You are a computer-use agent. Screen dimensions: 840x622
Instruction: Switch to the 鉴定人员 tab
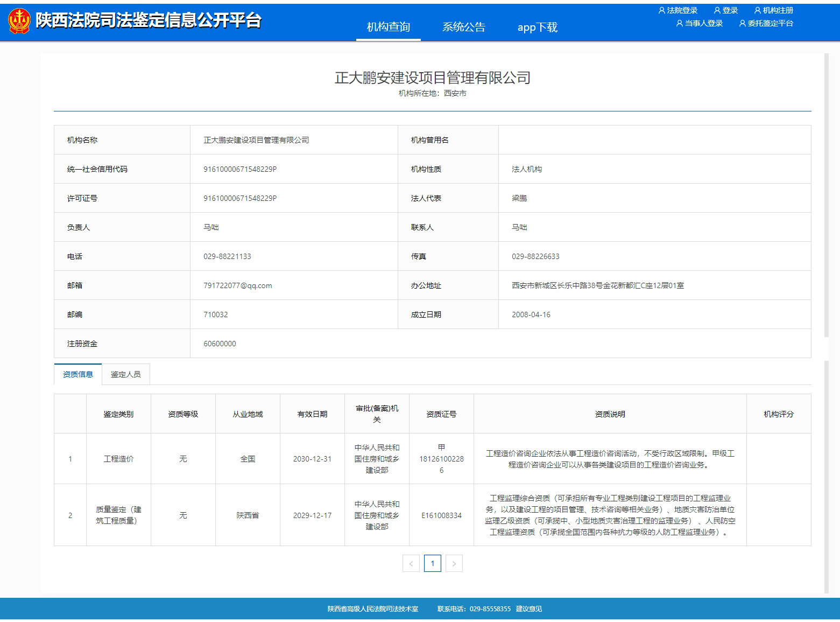125,374
